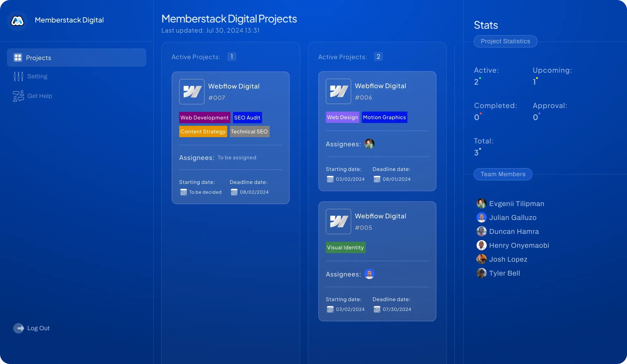This screenshot has width=627, height=364.
Task: Select team member name Evgenii Tilipman
Action: 517,204
